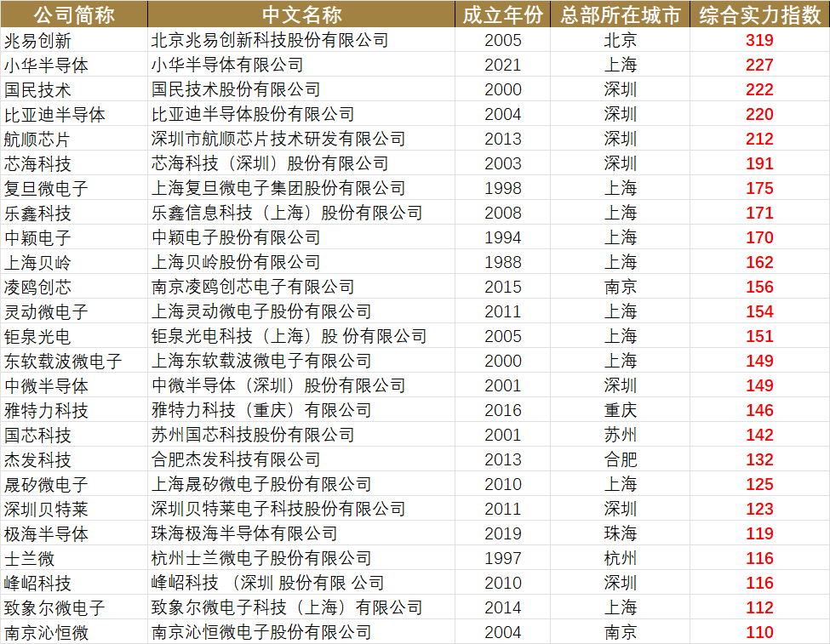Viewport: 830px width, 644px height.
Task: Click the cell 兆易创新
Action: (x=74, y=40)
